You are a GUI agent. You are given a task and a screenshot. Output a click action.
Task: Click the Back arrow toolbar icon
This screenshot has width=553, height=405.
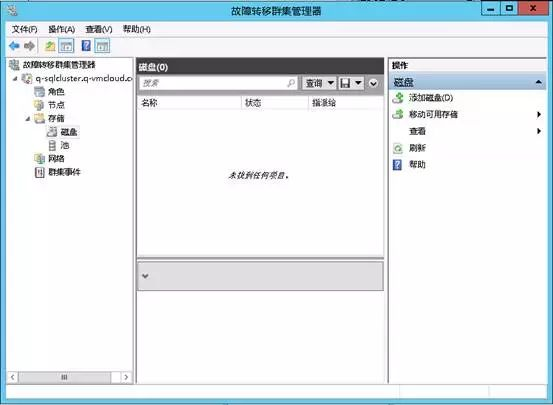pos(14,46)
